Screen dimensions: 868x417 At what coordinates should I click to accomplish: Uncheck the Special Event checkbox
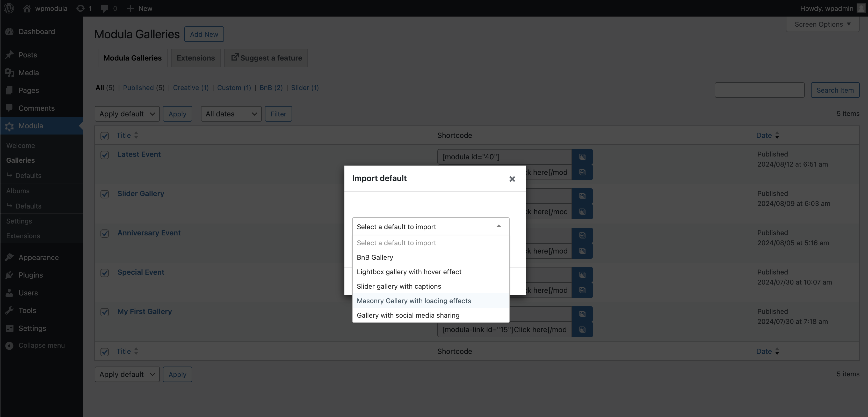click(x=104, y=273)
